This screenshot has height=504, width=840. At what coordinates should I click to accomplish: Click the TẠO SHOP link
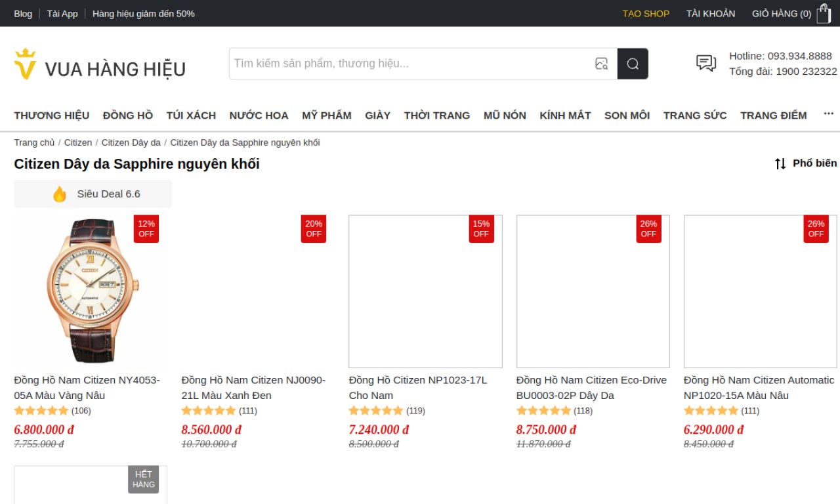coord(646,13)
